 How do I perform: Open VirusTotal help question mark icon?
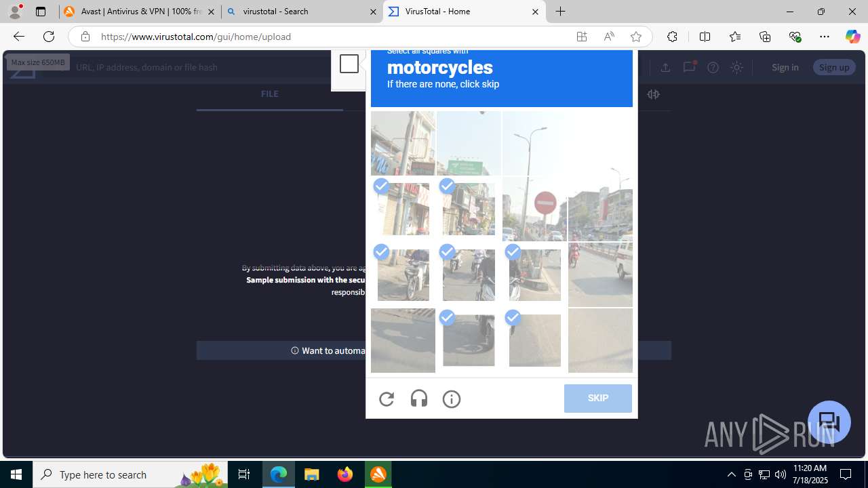click(713, 67)
